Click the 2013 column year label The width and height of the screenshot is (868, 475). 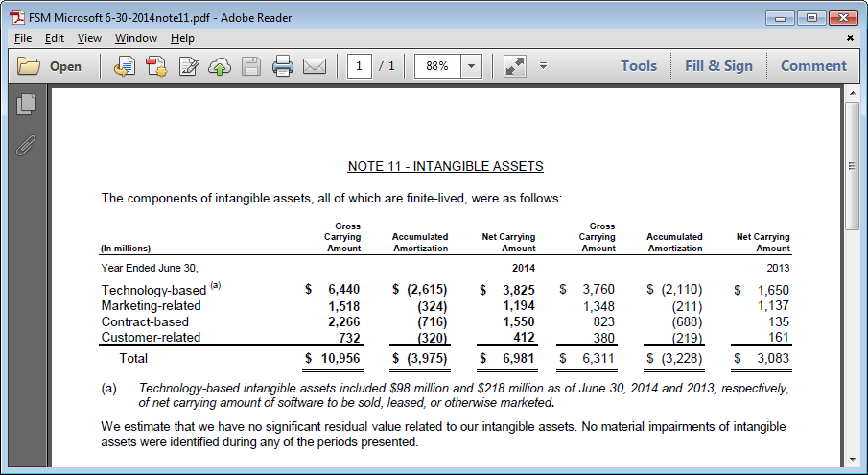778,268
